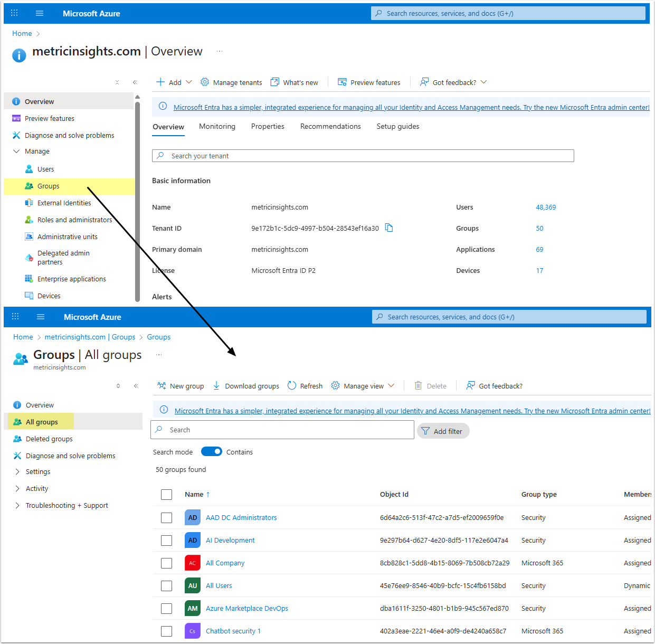The height and width of the screenshot is (644, 655).
Task: Switch to the Properties tab
Action: [268, 127]
